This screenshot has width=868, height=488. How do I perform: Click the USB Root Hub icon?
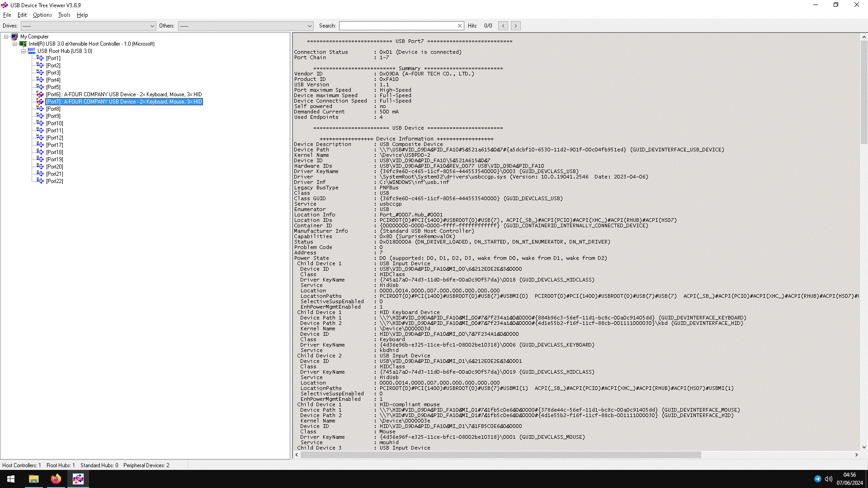(x=31, y=51)
